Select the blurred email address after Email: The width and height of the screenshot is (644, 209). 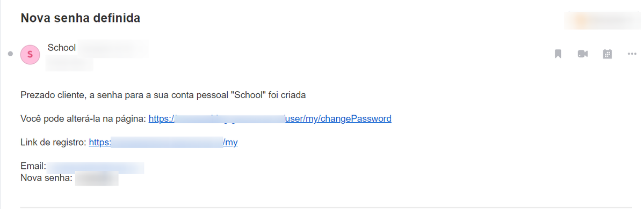click(x=95, y=167)
